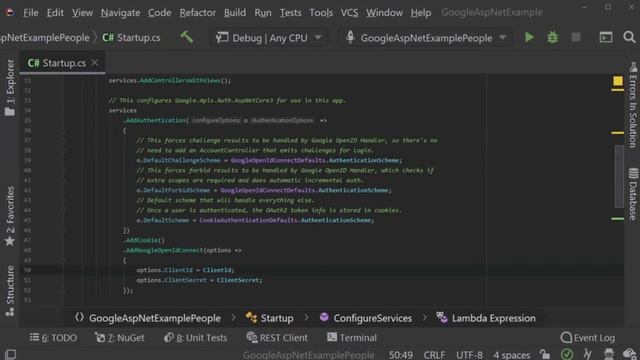Click the .AddCookie() call in editor
The height and width of the screenshot is (360, 640).
[144, 240]
